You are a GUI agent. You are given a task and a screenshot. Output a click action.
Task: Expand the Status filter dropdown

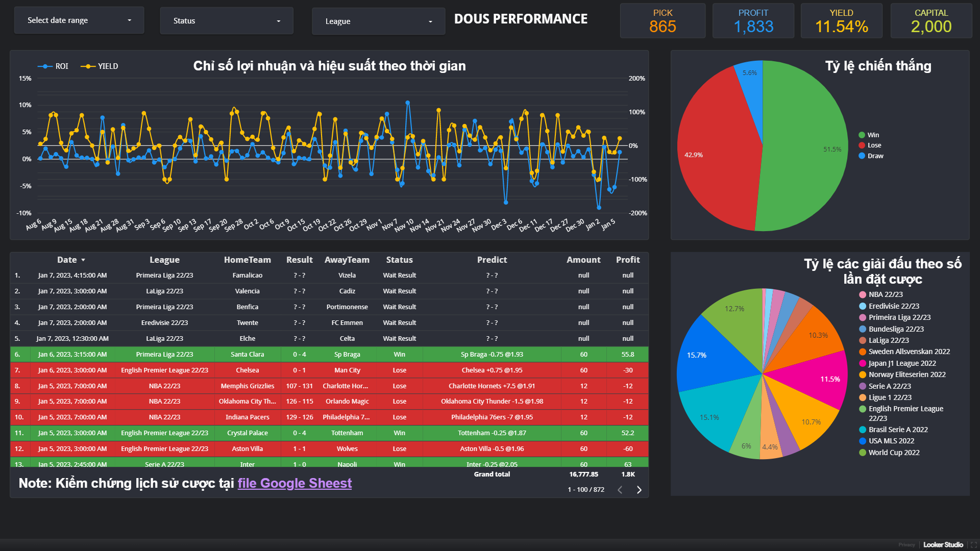227,21
